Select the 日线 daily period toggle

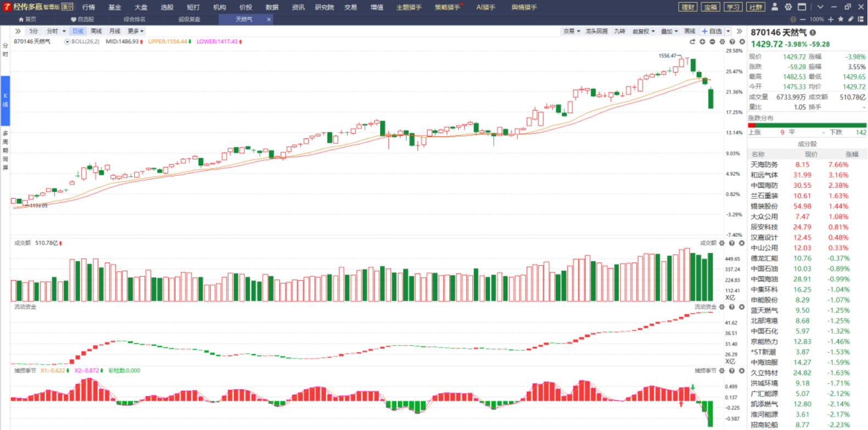pyautogui.click(x=78, y=31)
